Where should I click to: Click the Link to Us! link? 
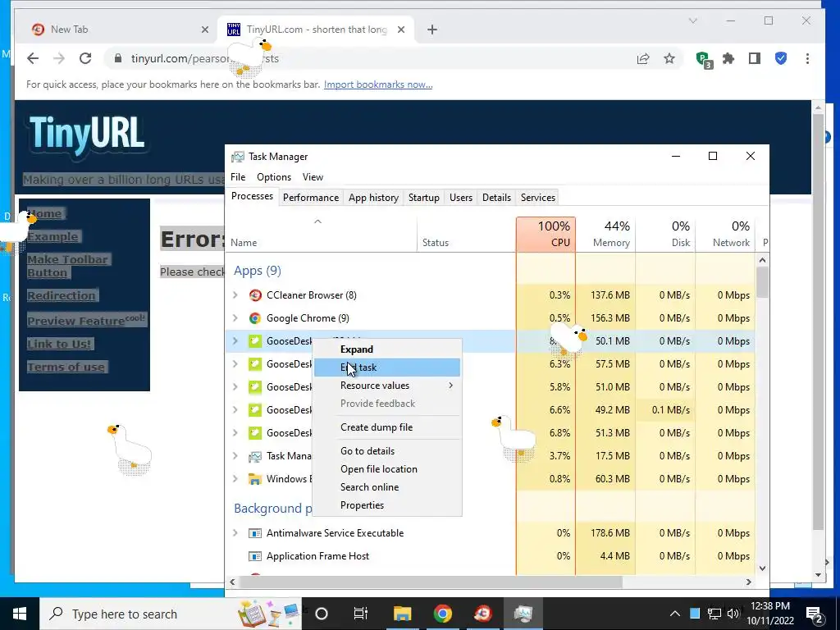coord(59,344)
